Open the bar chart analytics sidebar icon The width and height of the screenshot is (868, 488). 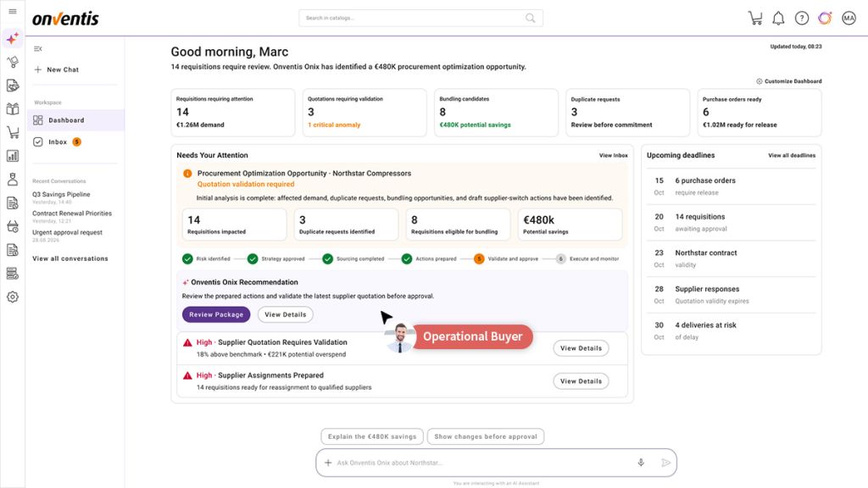[x=12, y=156]
